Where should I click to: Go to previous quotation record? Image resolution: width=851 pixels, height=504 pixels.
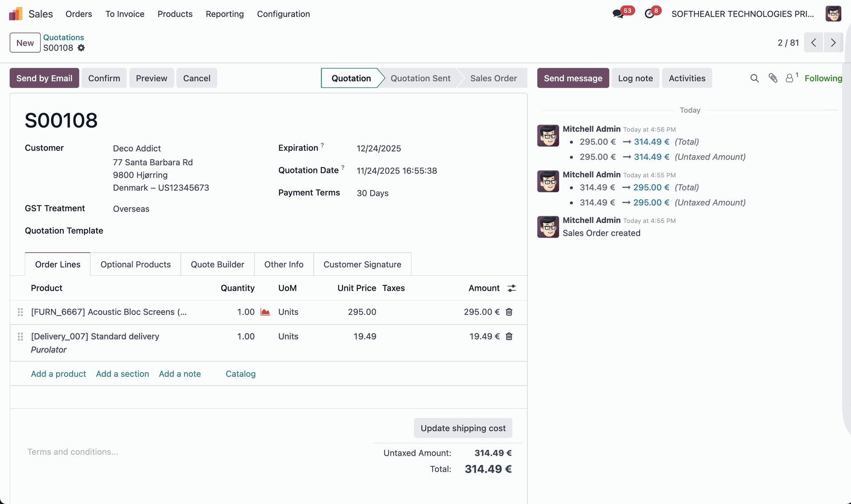pyautogui.click(x=814, y=43)
